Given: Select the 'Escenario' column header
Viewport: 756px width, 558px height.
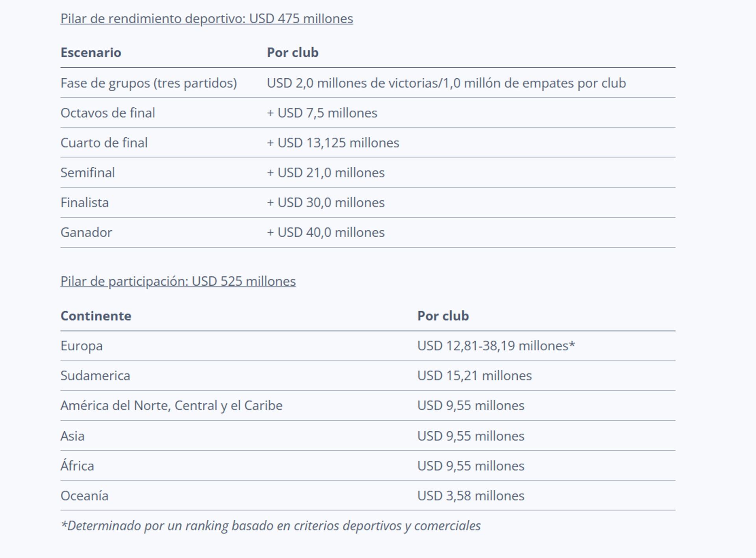Looking at the screenshot, I should pos(91,52).
